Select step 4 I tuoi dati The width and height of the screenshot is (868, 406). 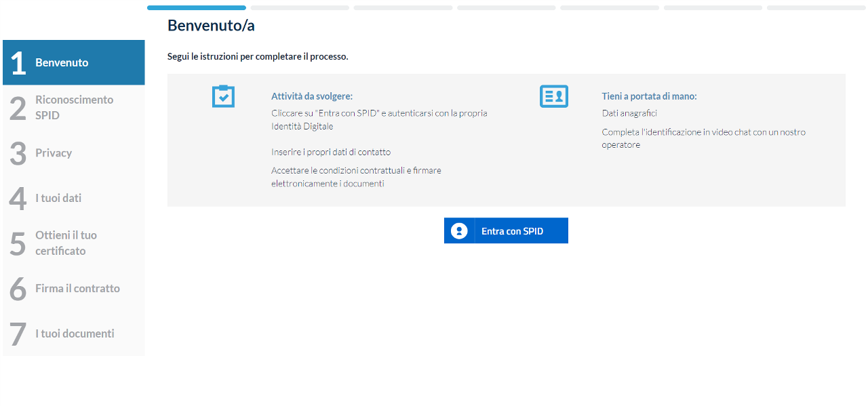[73, 198]
